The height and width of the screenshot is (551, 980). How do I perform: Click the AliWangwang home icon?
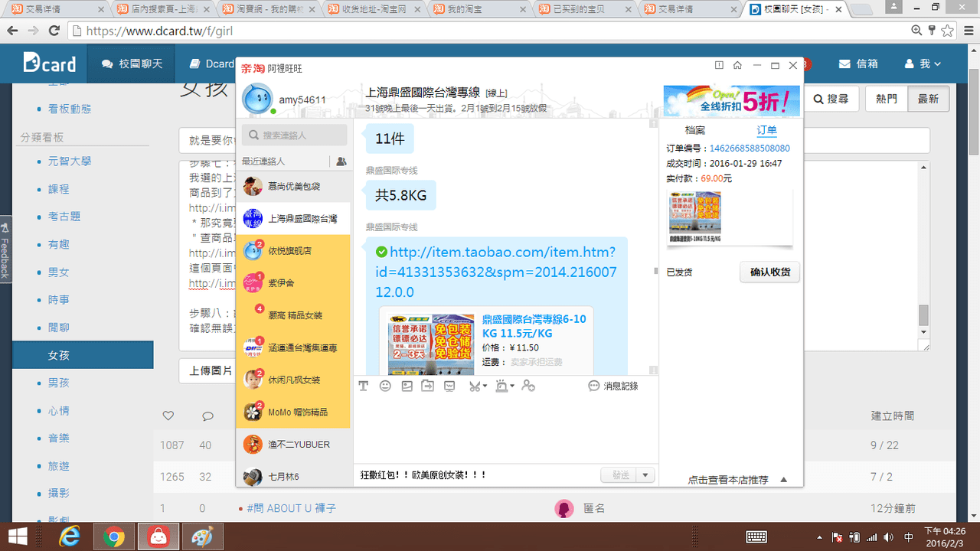[x=737, y=66]
